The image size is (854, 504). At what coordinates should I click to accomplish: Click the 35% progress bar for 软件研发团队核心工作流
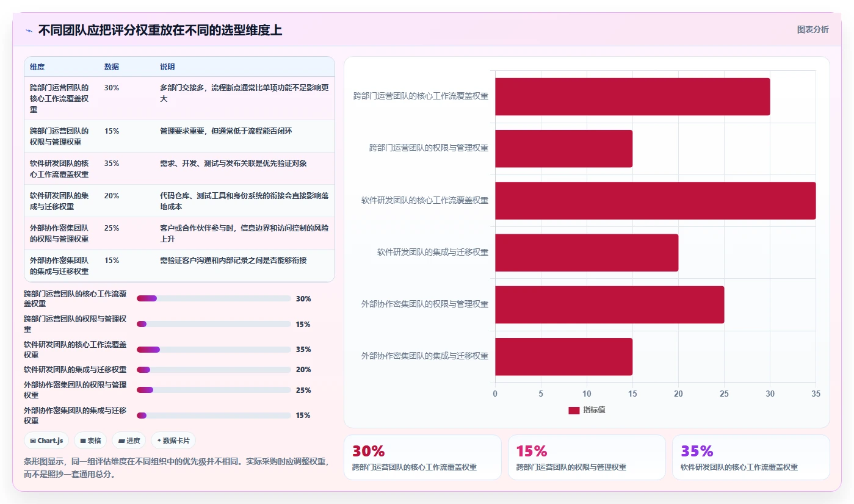point(214,350)
